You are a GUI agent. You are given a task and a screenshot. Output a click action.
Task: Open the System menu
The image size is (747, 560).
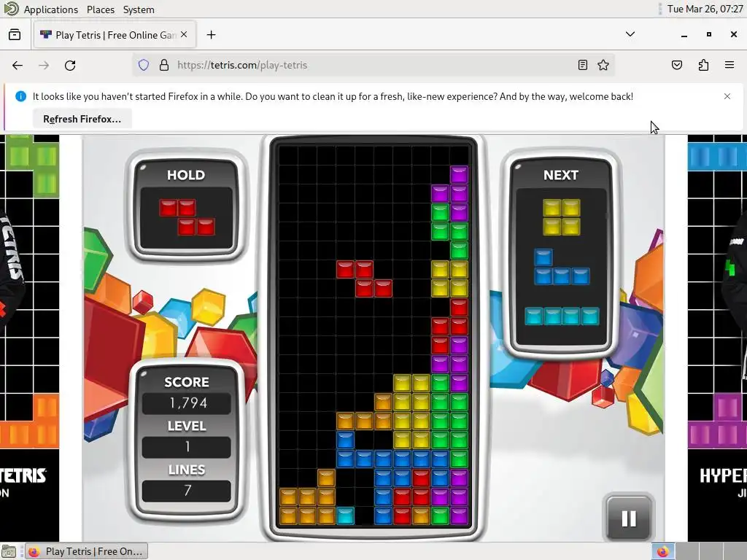click(x=139, y=9)
